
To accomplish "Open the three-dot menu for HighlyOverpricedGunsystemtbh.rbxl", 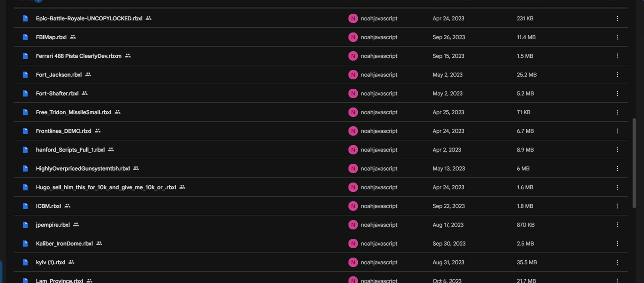I will coord(617,169).
